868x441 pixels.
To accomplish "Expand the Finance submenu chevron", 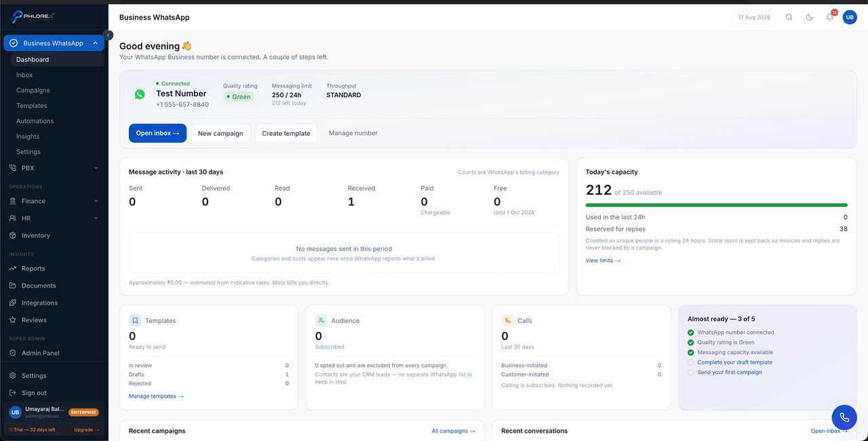I will click(96, 201).
